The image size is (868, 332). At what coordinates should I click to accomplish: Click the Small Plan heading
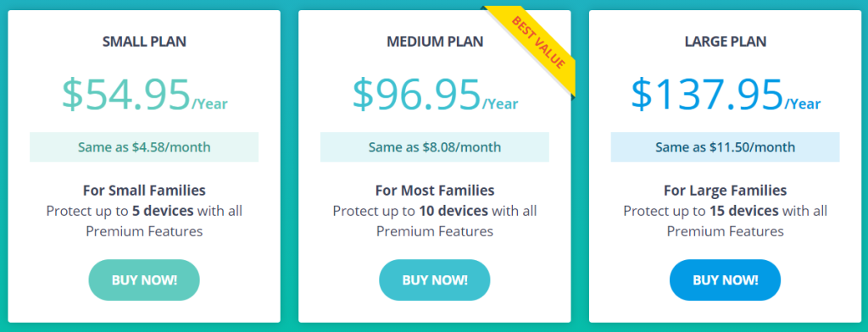coord(144,41)
